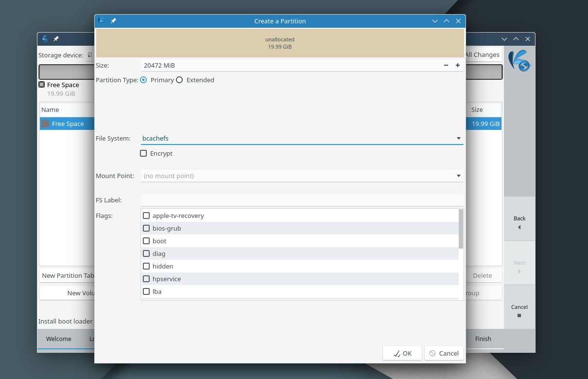Select the Primary partition type
588x379 pixels.
pyautogui.click(x=157, y=80)
